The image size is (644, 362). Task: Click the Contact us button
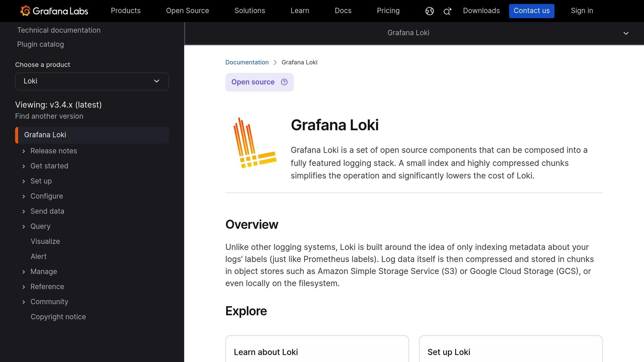531,11
